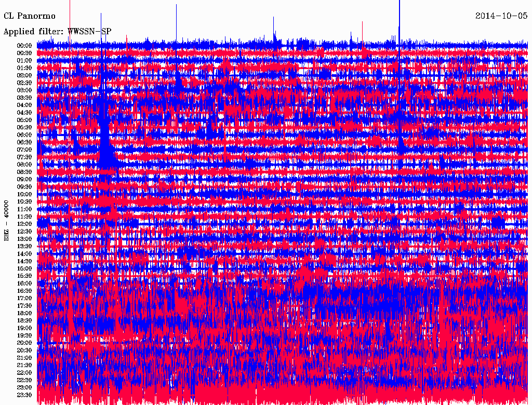
Task: Select the 00:30 time label
Action: coord(24,53)
